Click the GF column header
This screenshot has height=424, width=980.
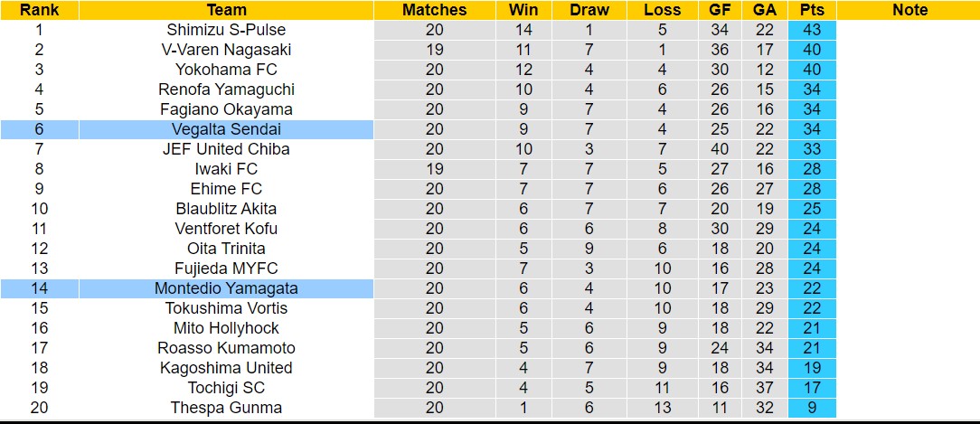pos(721,10)
